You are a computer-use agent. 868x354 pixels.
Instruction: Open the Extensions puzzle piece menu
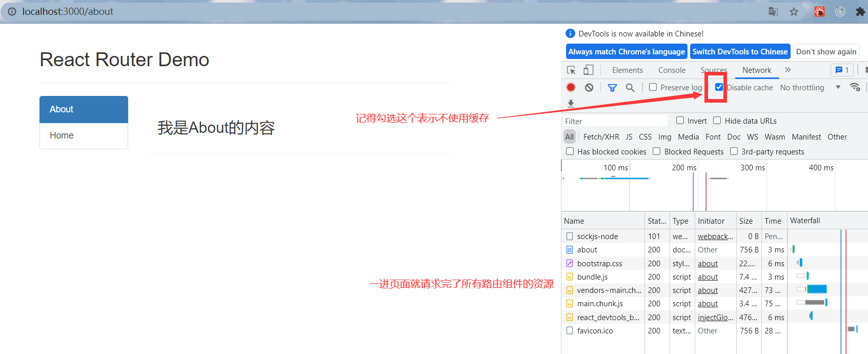(860, 11)
